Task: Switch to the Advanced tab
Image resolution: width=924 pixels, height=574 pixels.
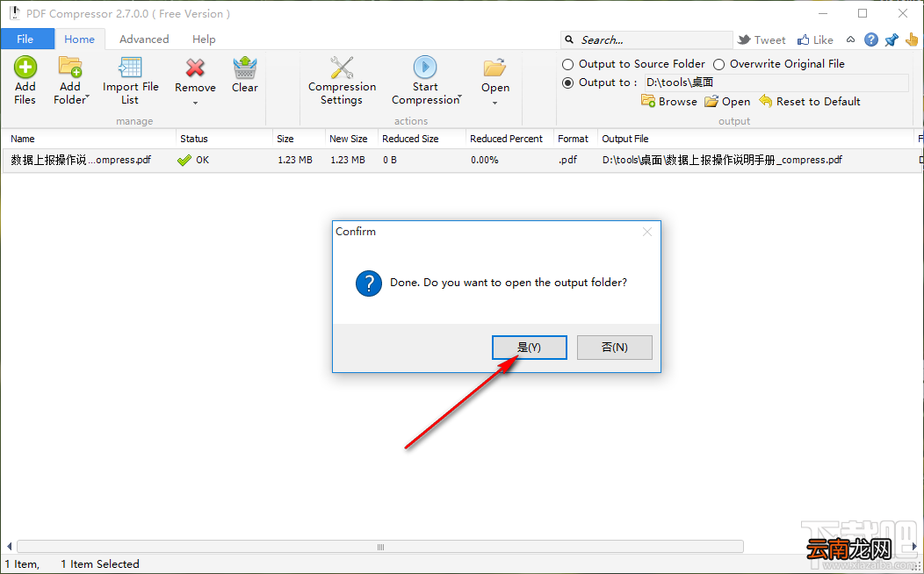Action: coord(144,39)
